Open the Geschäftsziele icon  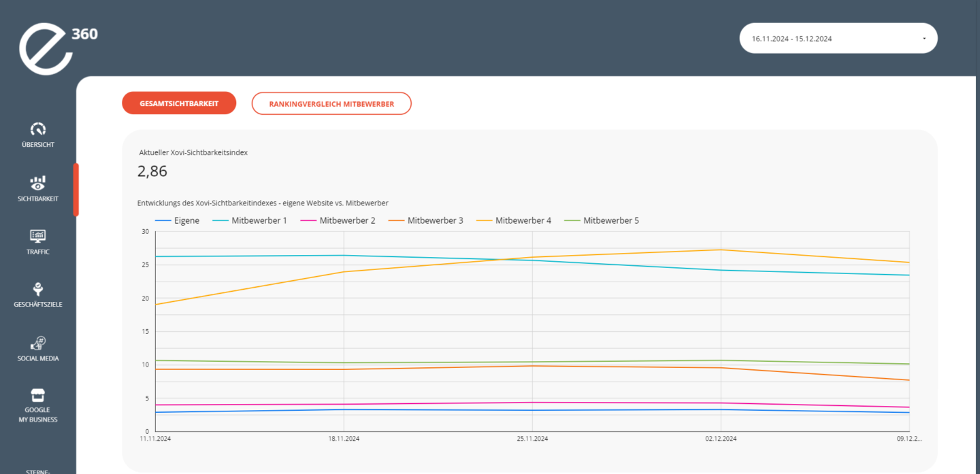(x=38, y=289)
